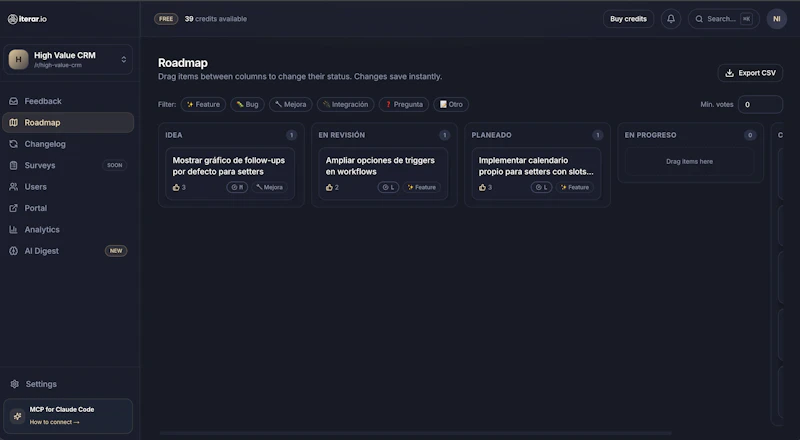Click the H workspace avatar
Viewport: 800px width, 440px height.
click(18, 59)
